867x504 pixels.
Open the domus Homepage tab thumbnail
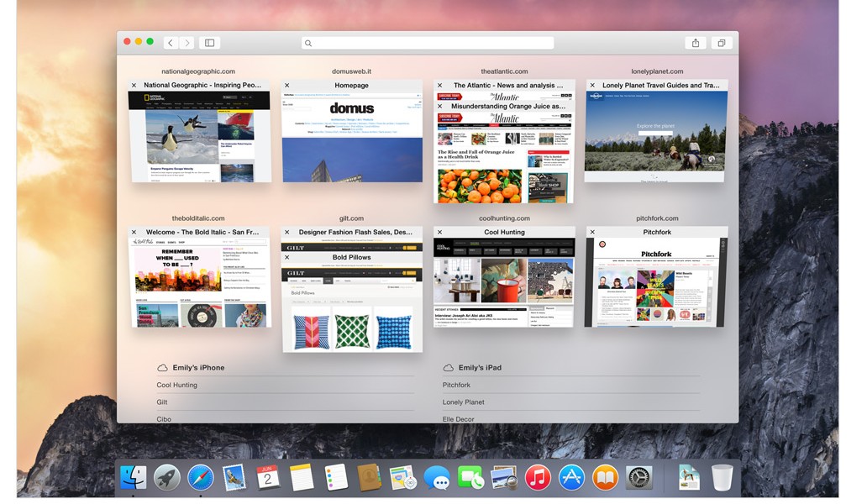352,137
